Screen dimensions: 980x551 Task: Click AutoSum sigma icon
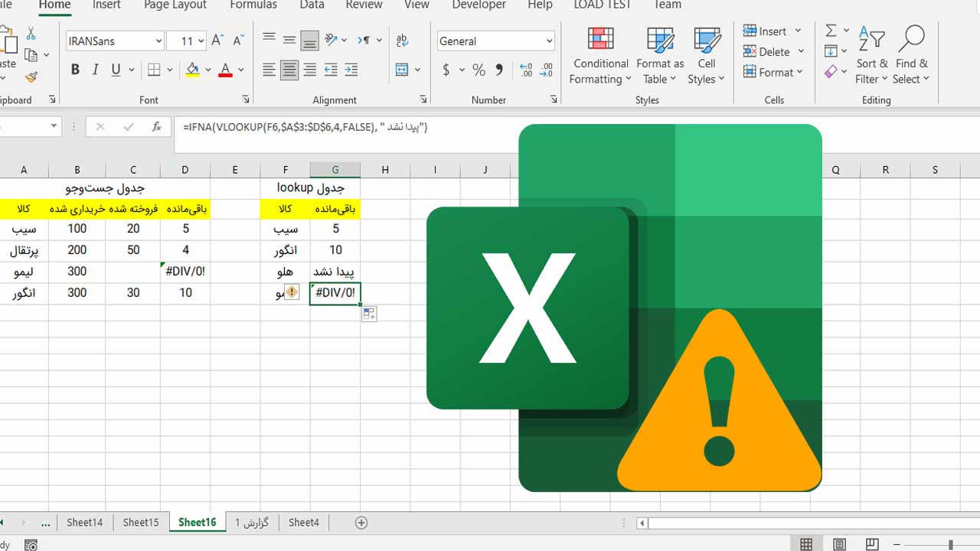831,31
